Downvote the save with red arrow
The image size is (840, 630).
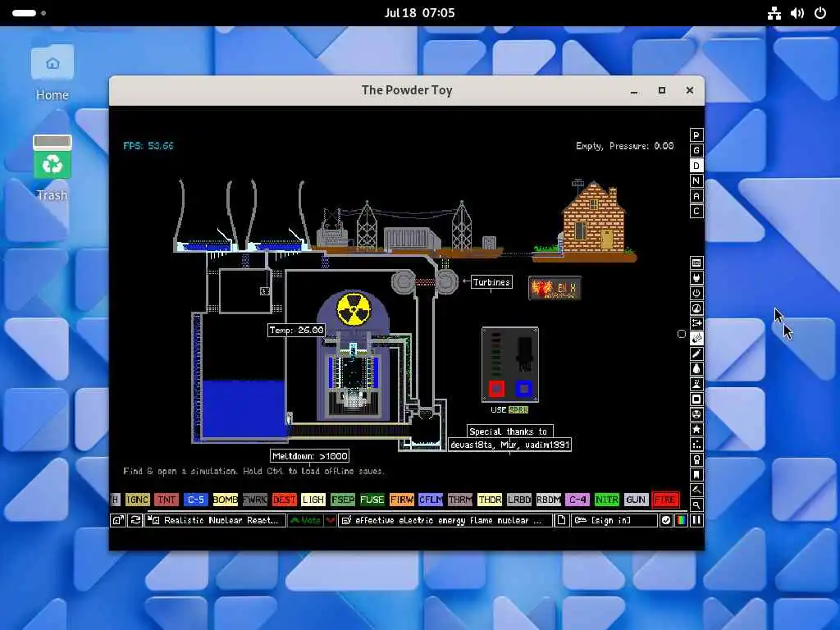click(331, 520)
